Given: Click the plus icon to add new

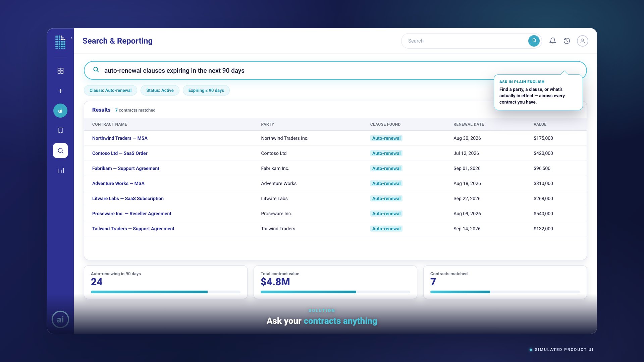Looking at the screenshot, I should (x=60, y=91).
